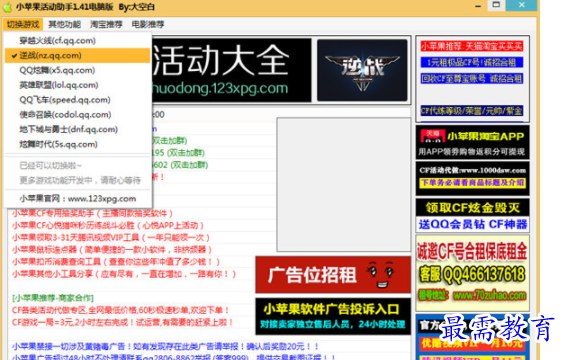Image resolution: width=563 pixels, height=360 pixels.
Task: Open the CF代练等级 link
Action: pyautogui.click(x=472, y=111)
